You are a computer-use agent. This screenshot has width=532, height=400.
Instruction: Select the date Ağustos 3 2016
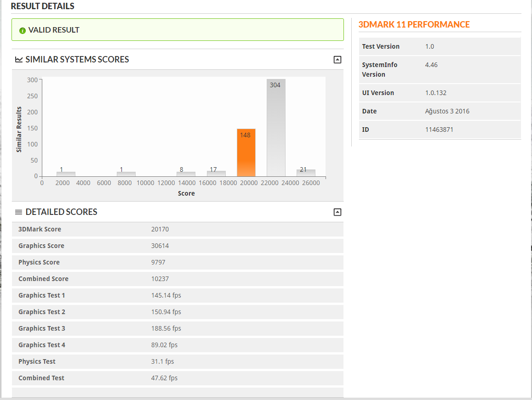coord(447,112)
